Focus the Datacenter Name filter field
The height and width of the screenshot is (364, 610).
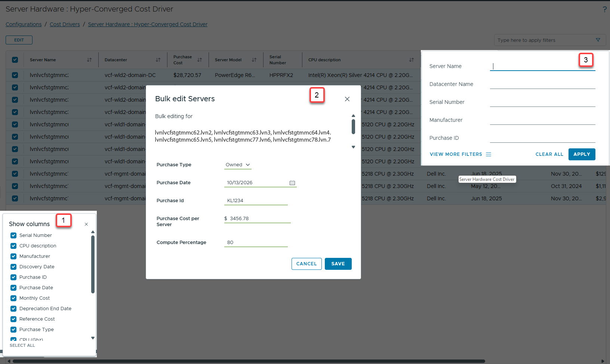[542, 84]
